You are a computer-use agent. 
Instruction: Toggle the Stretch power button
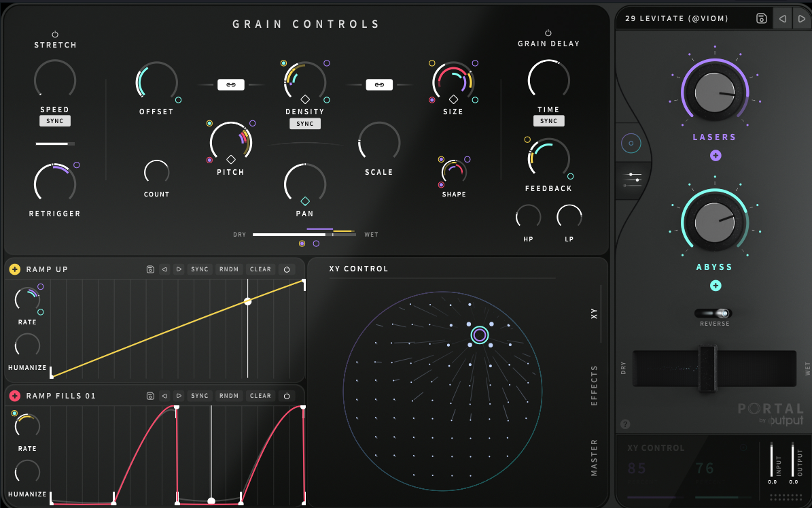click(55, 34)
